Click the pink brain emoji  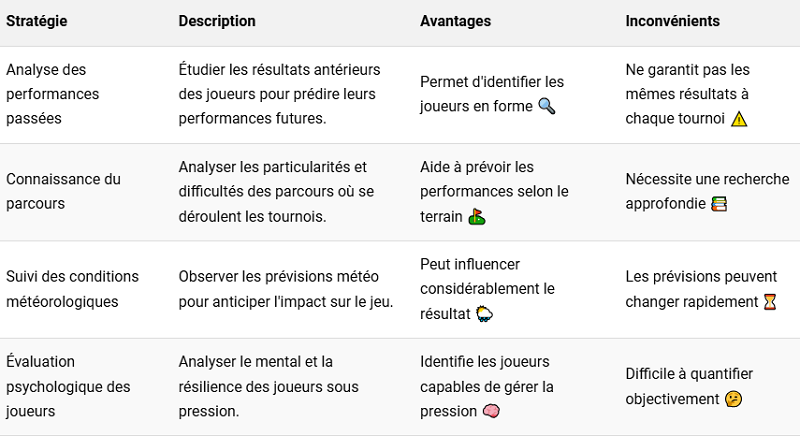tap(491, 411)
